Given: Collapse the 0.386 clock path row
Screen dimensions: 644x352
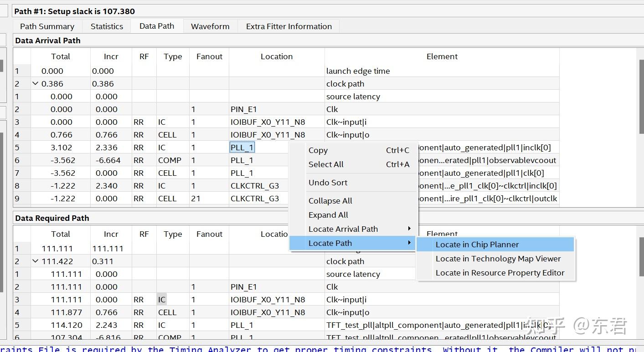Looking at the screenshot, I should pyautogui.click(x=36, y=84).
